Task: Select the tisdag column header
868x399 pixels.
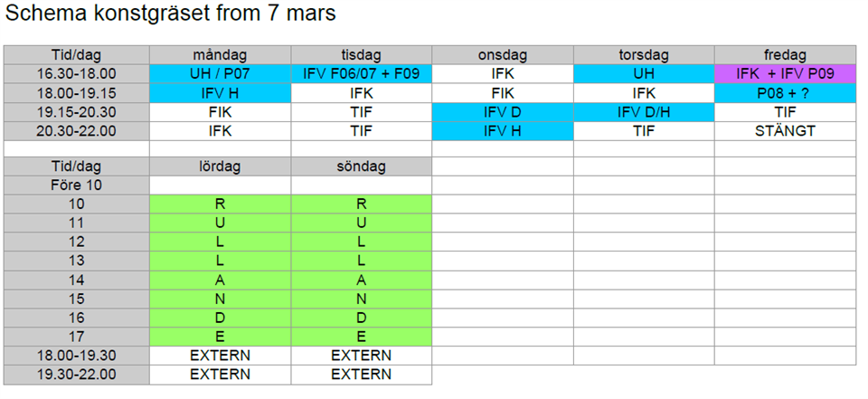Action: [362, 55]
